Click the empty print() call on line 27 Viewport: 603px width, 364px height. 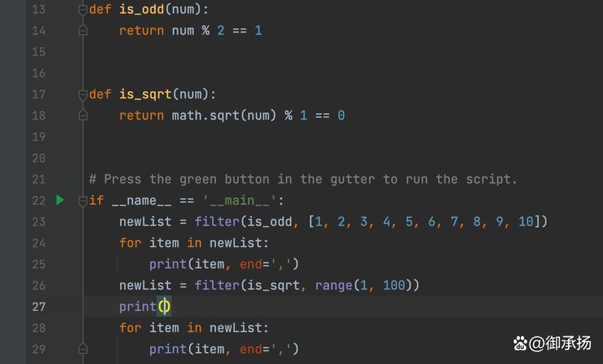(145, 306)
